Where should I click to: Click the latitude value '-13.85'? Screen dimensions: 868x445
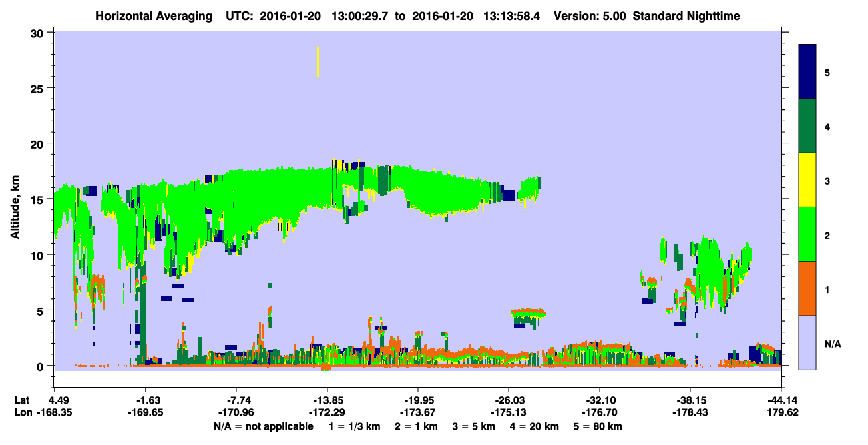tap(327, 400)
